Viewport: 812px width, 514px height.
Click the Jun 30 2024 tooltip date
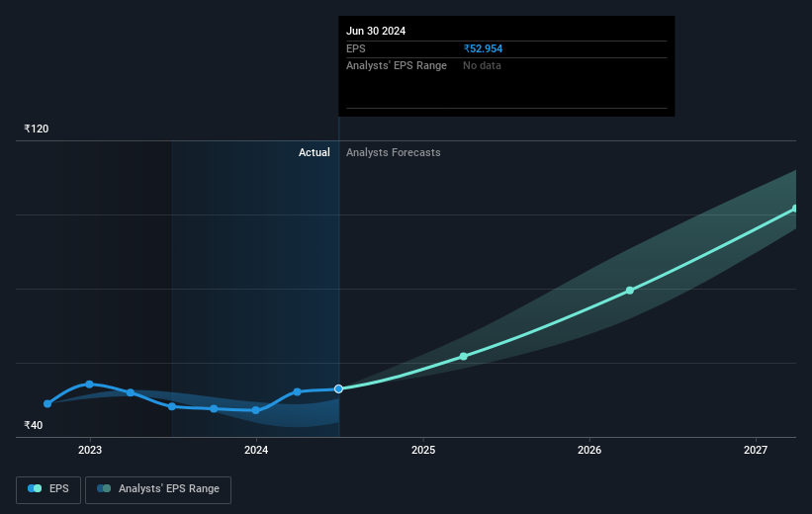(x=376, y=31)
